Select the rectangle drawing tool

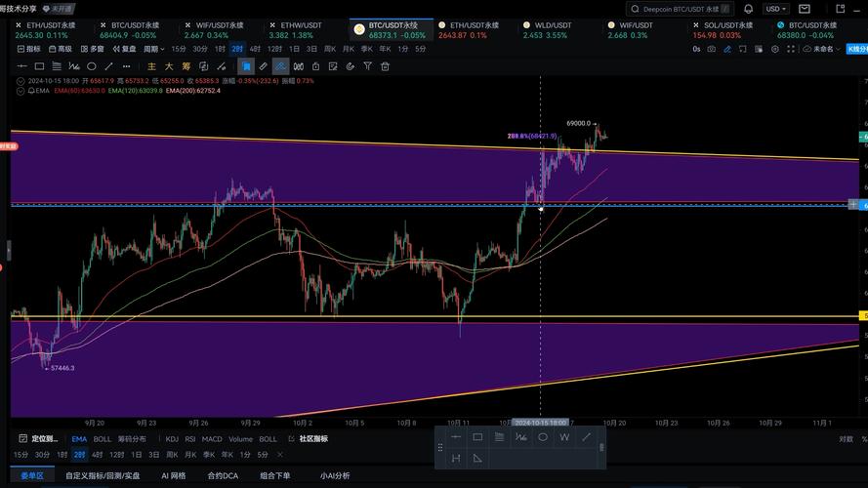(x=39, y=66)
